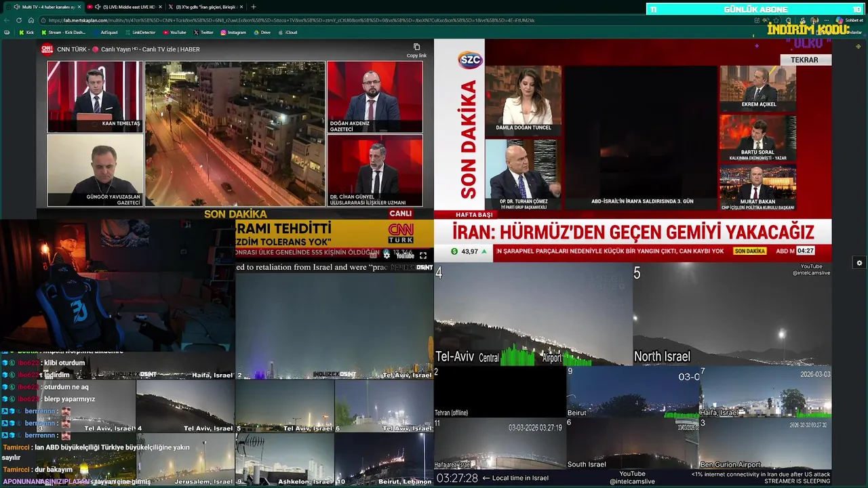Go to browser home page

31,20
